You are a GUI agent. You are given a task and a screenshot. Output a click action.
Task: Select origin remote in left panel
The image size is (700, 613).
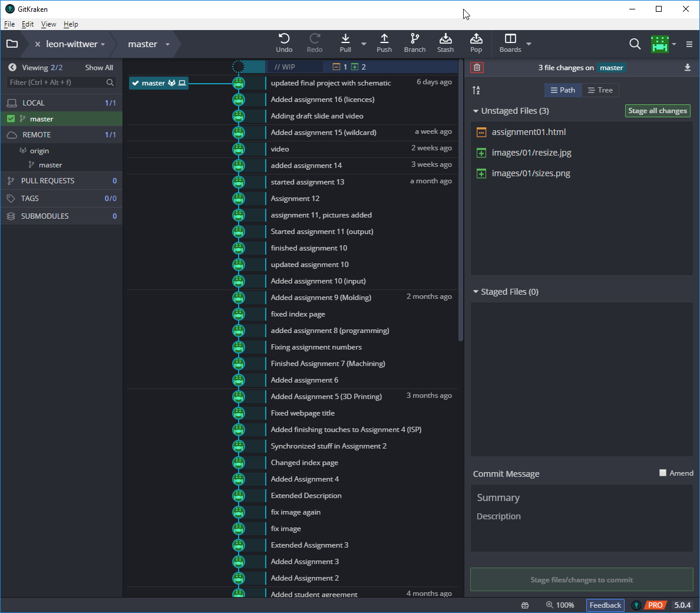coord(39,151)
